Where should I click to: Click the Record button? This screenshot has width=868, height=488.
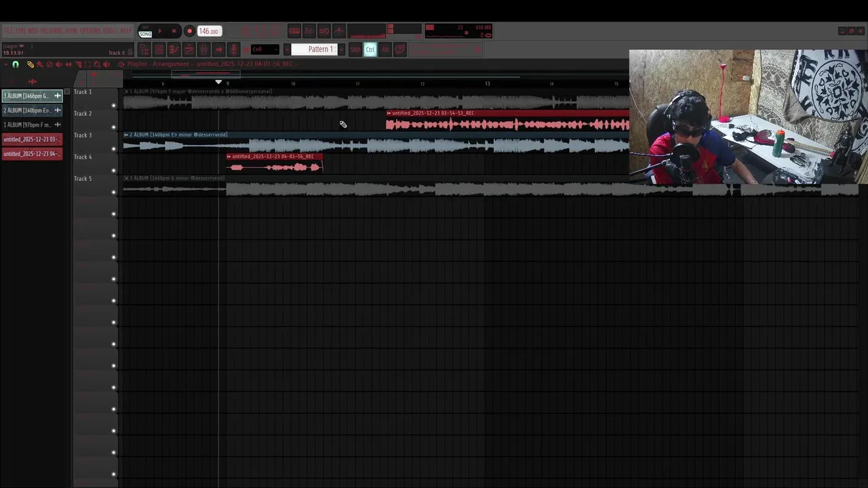point(190,31)
